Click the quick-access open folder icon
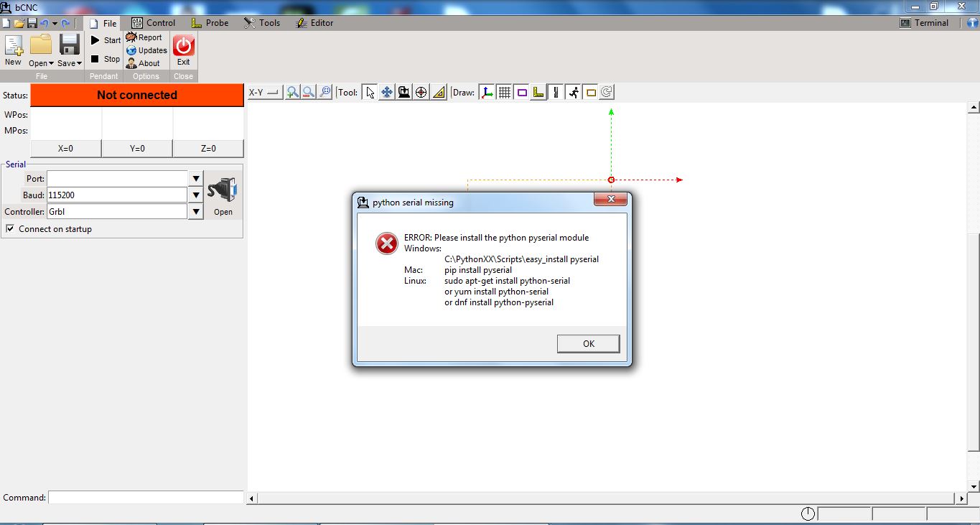Image resolution: width=980 pixels, height=525 pixels. click(19, 23)
